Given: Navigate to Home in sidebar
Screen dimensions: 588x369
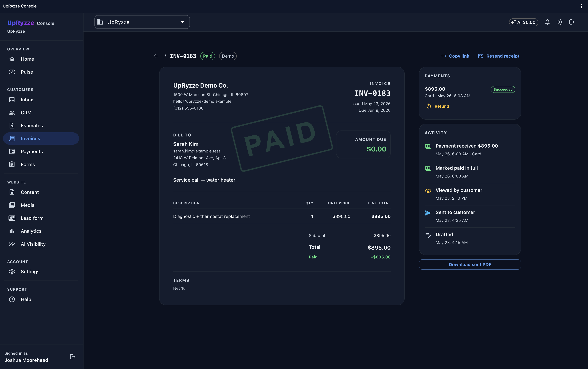Looking at the screenshot, I should click(41, 59).
